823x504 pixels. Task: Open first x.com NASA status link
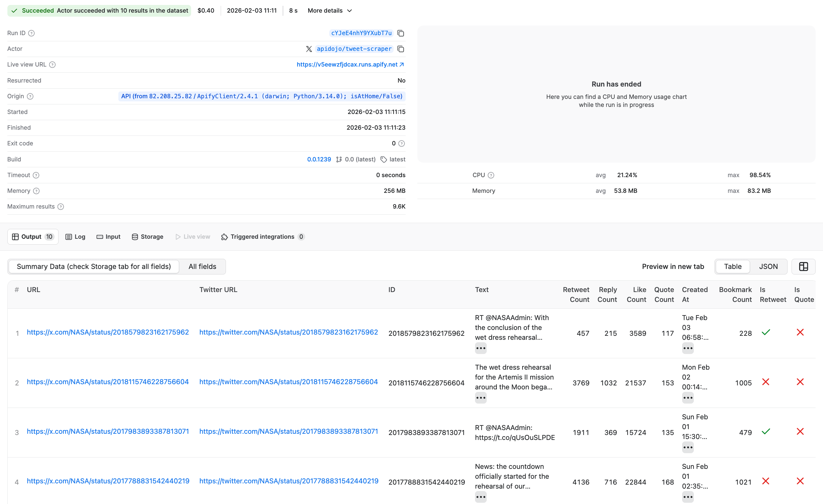[108, 332]
